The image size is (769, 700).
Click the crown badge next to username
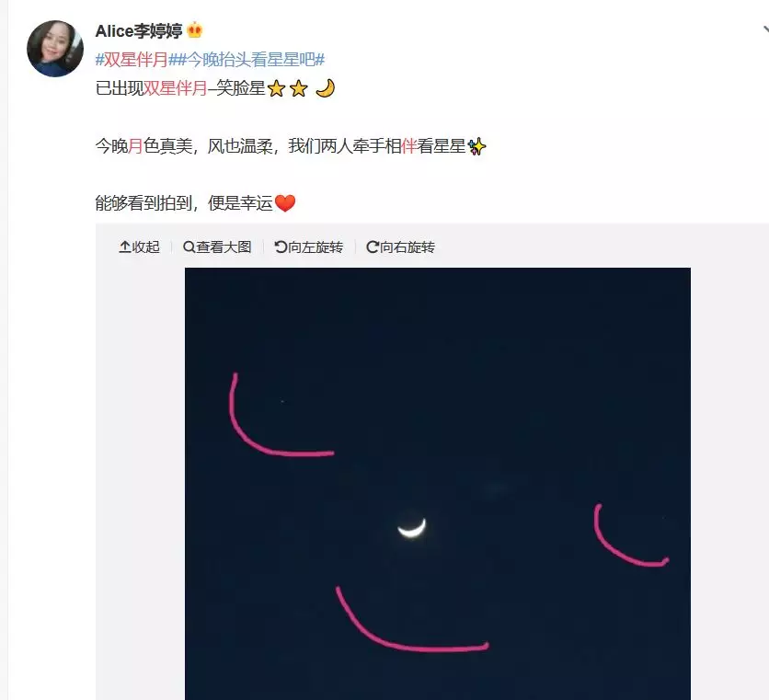tap(195, 30)
